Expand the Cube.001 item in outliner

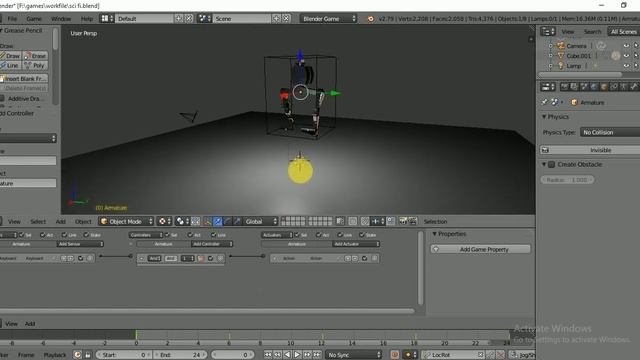pos(551,56)
